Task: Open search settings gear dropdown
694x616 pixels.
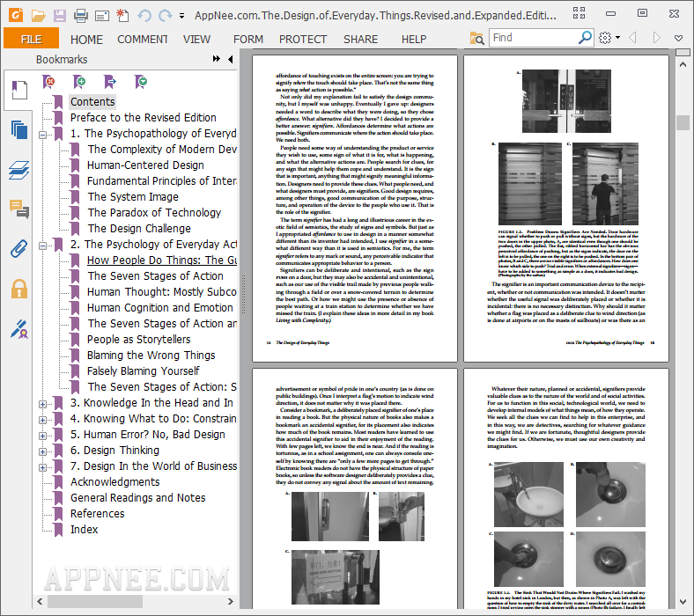Action: pos(609,38)
